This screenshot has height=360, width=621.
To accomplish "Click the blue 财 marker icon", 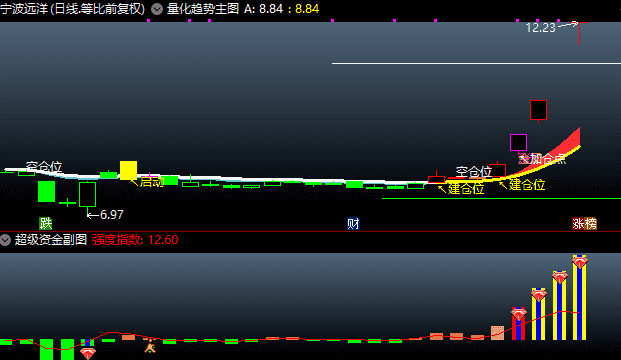I will coord(353,224).
